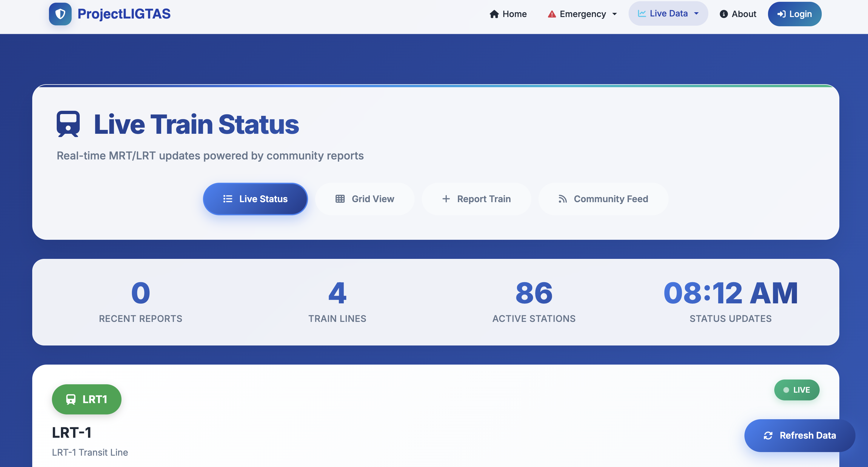Image resolution: width=868 pixels, height=467 pixels.
Task: Switch to the Community Feed tab
Action: tap(603, 199)
